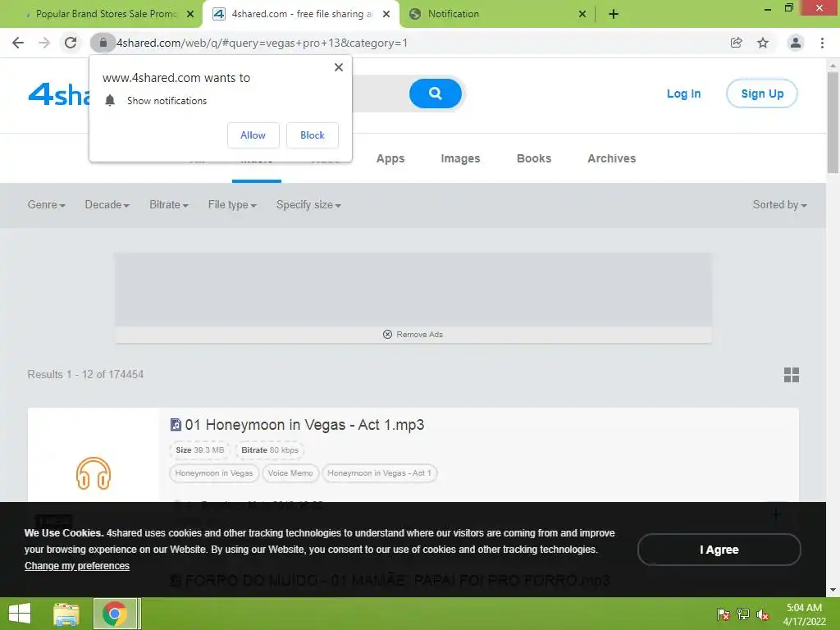Image resolution: width=840 pixels, height=630 pixels.
Task: Bookmark this page with star icon
Action: pos(763,43)
